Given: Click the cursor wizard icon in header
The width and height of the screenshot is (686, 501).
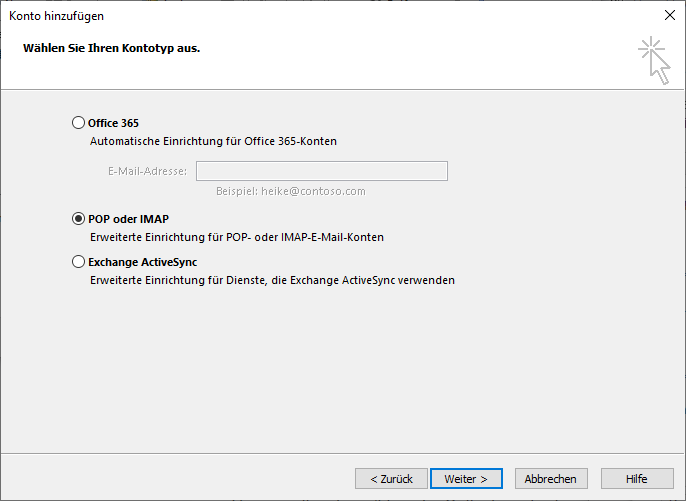Looking at the screenshot, I should (654, 59).
